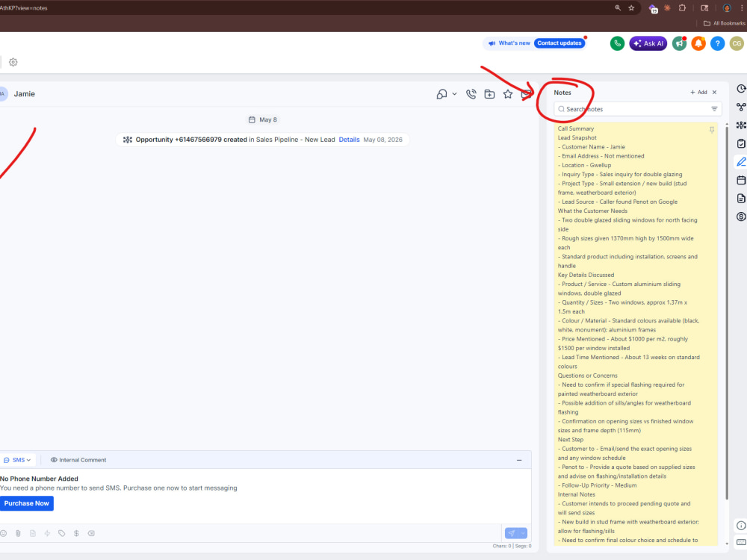The width and height of the screenshot is (747, 560).
Task: Select the notes pencil icon
Action: click(x=741, y=162)
